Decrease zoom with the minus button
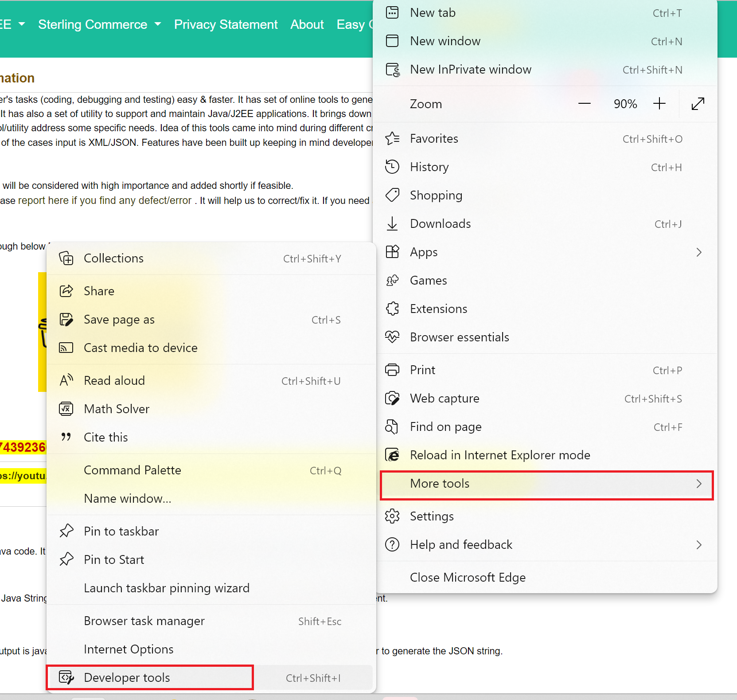737x700 pixels. point(585,104)
